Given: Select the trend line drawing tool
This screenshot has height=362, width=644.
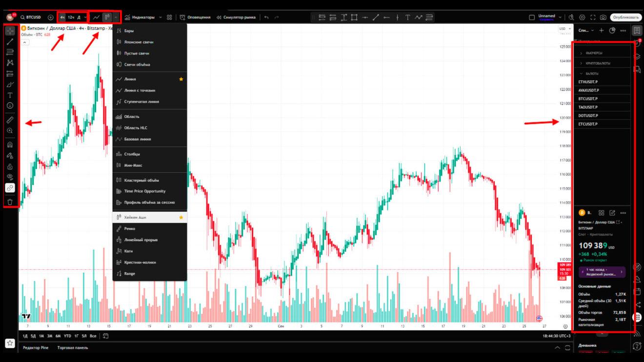Looking at the screenshot, I should 10,42.
